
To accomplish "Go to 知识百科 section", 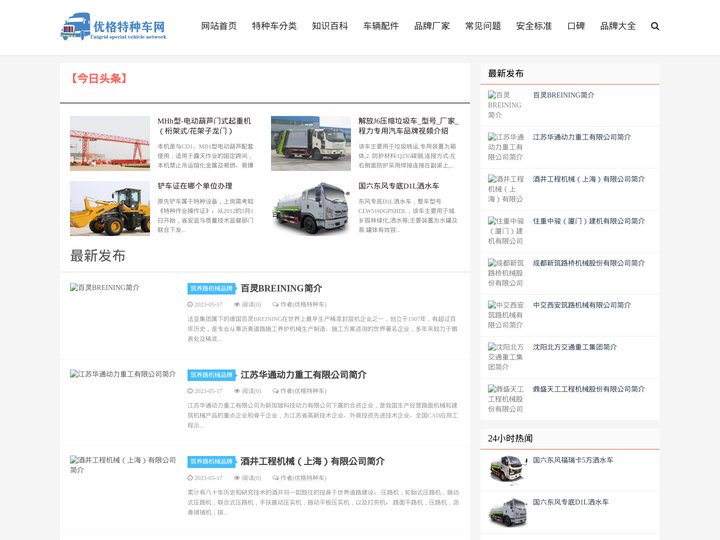I will (330, 26).
